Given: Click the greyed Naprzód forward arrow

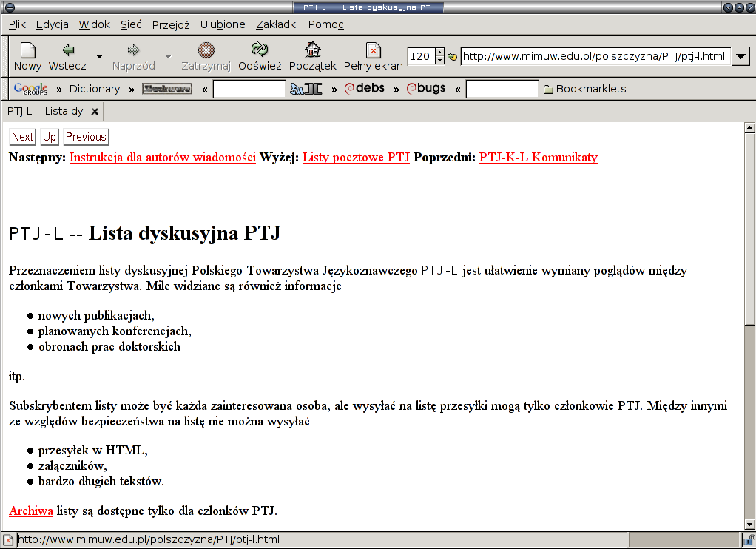Looking at the screenshot, I should 134,50.
